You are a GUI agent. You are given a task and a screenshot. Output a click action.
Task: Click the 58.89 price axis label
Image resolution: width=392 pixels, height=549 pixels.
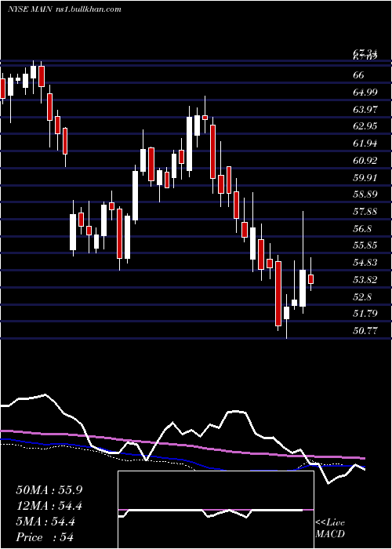point(365,195)
